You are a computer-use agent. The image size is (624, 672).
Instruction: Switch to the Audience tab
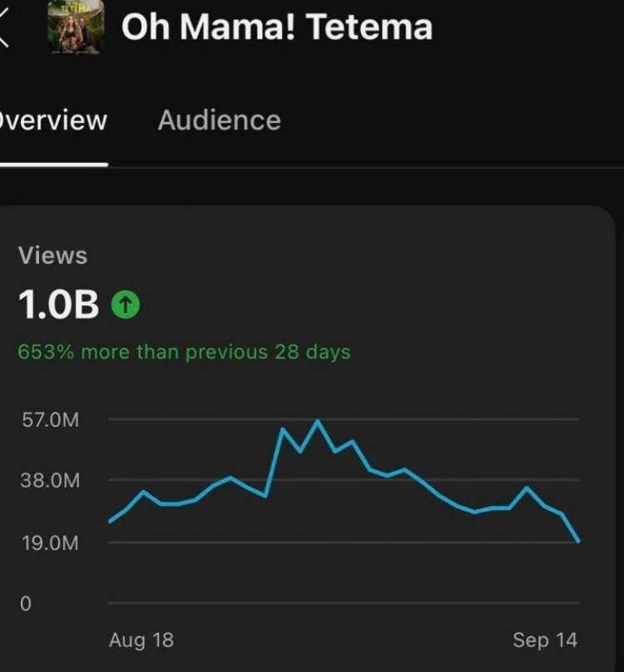(x=219, y=121)
